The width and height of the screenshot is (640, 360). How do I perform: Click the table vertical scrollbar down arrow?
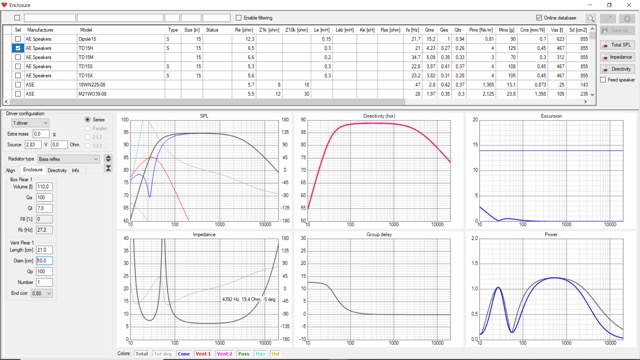592,94
